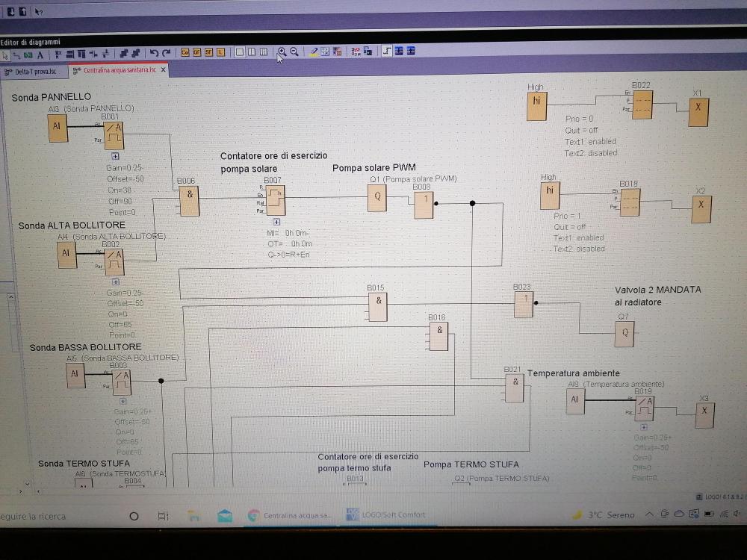Expand parameters under block B007

276,222
